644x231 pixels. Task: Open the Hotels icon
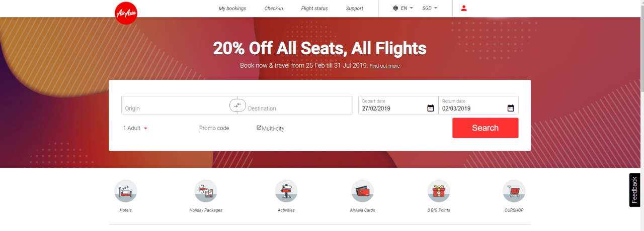pyautogui.click(x=126, y=191)
